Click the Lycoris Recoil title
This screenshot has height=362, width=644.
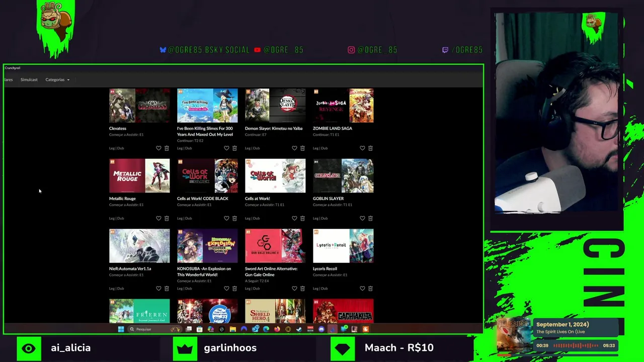[325, 268]
